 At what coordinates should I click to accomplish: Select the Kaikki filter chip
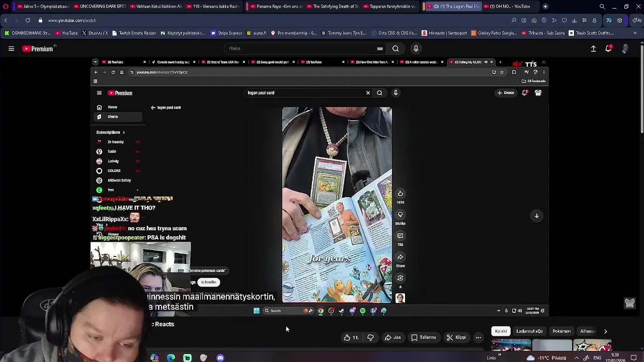point(501,331)
